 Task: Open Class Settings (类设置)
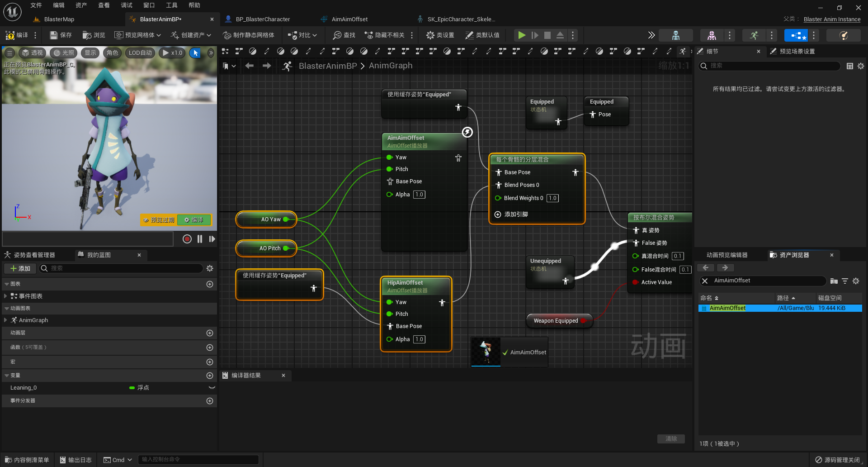pyautogui.click(x=440, y=35)
